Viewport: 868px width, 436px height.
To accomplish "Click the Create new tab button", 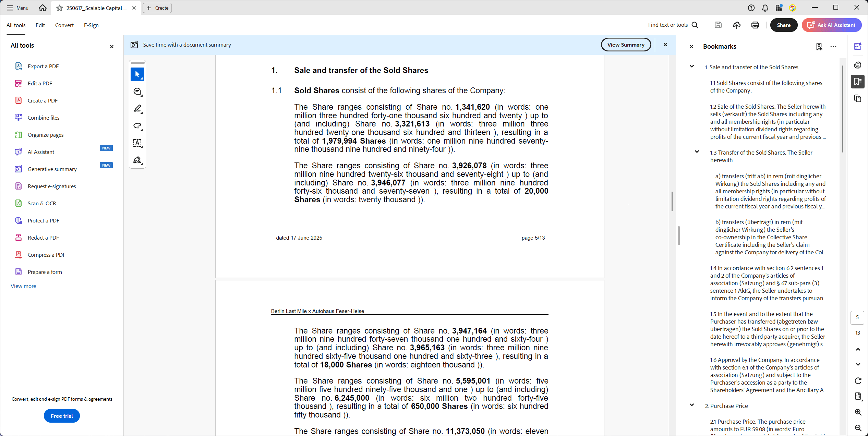I will [x=157, y=8].
